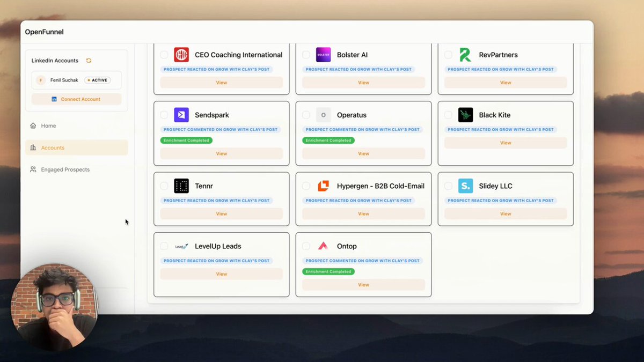Click the presenter webcam thumbnail
Viewport: 644px width, 362px height.
[54, 307]
